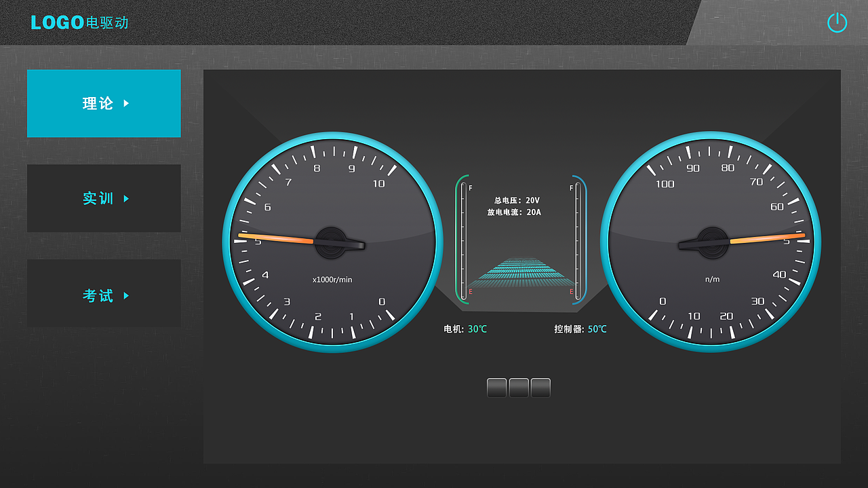
Task: Open the 实训 menu item
Action: click(x=104, y=198)
